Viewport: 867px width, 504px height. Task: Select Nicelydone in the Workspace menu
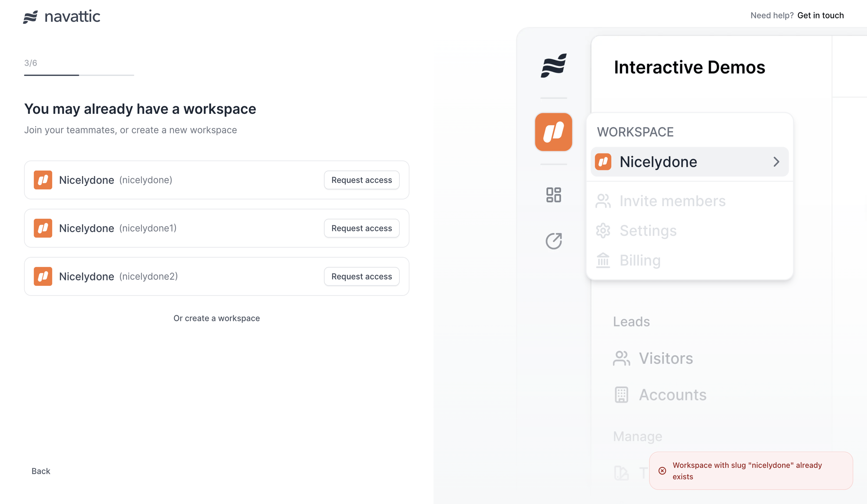click(x=689, y=162)
